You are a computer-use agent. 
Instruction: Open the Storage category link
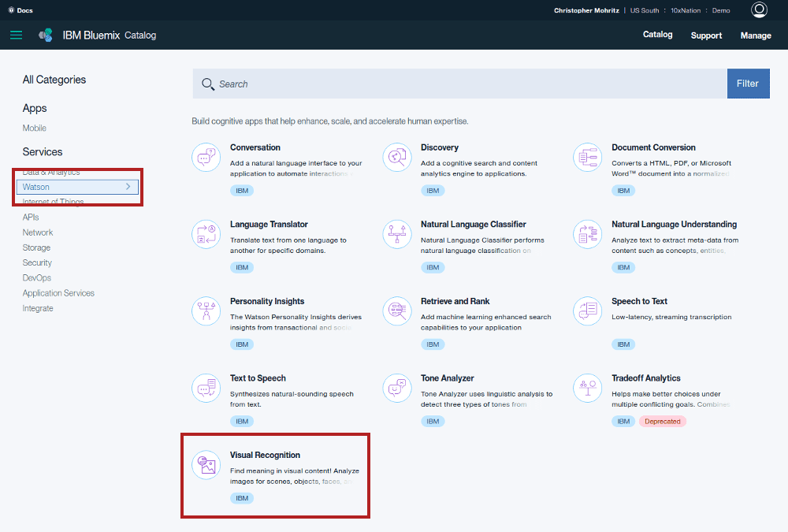pyautogui.click(x=36, y=247)
